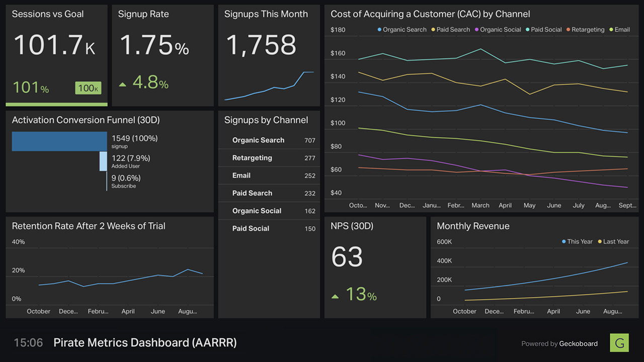The width and height of the screenshot is (644, 362).
Task: Click the green Sessions vs Goal progress bar
Action: pos(56,105)
